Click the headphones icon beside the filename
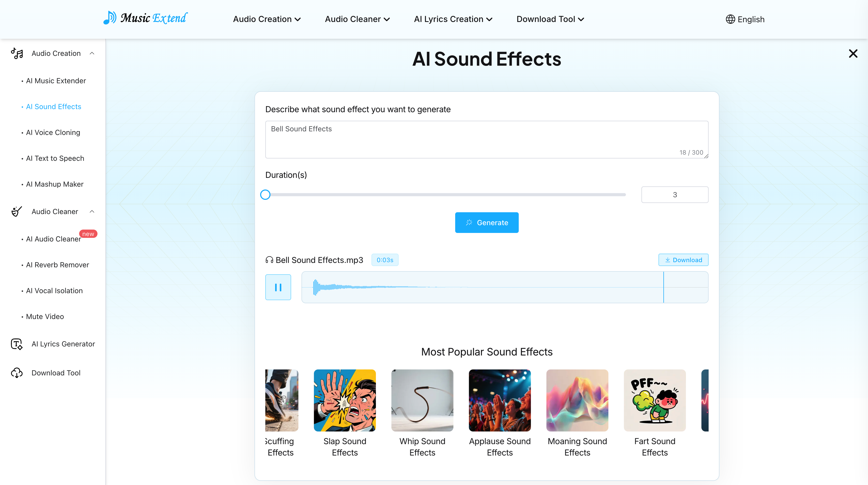Image resolution: width=868 pixels, height=485 pixels. click(269, 260)
